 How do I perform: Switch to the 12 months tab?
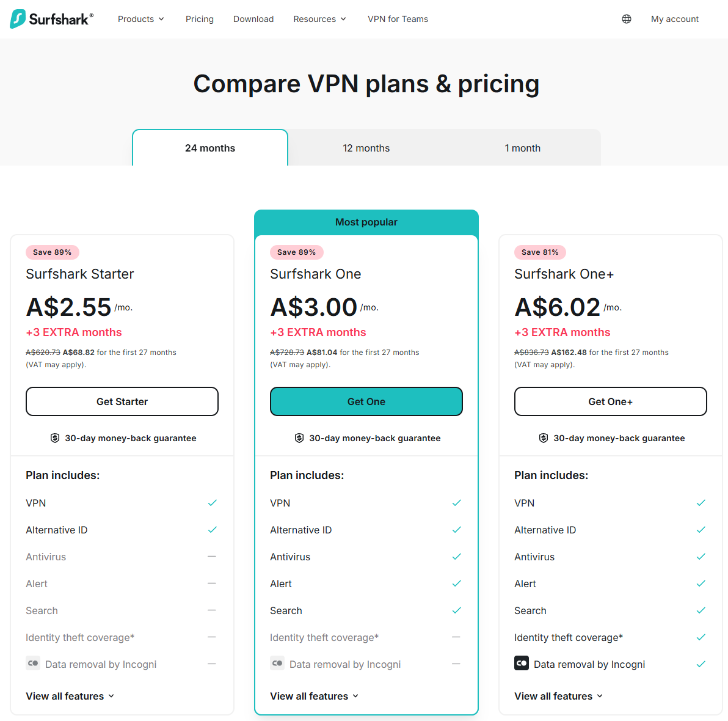[366, 148]
